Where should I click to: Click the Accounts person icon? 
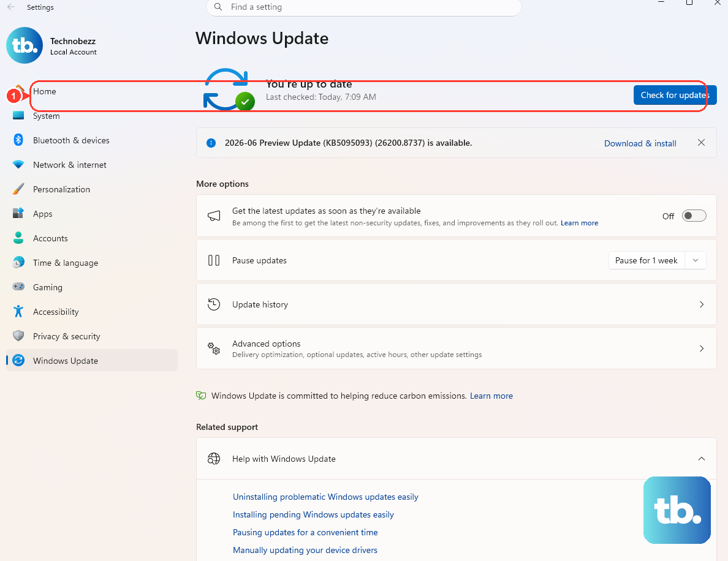[18, 238]
